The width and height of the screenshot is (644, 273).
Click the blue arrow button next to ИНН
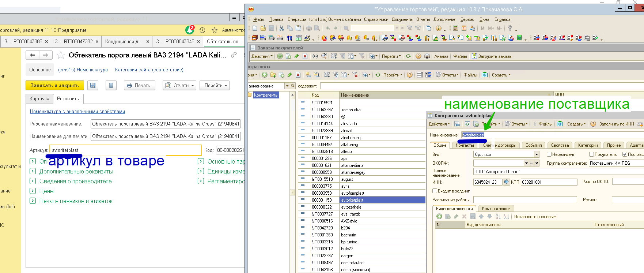pos(506,182)
